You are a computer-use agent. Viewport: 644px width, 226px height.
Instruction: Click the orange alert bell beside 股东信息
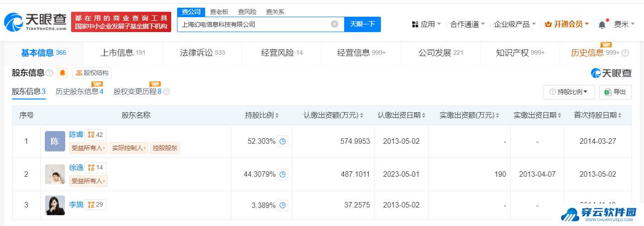[x=62, y=73]
